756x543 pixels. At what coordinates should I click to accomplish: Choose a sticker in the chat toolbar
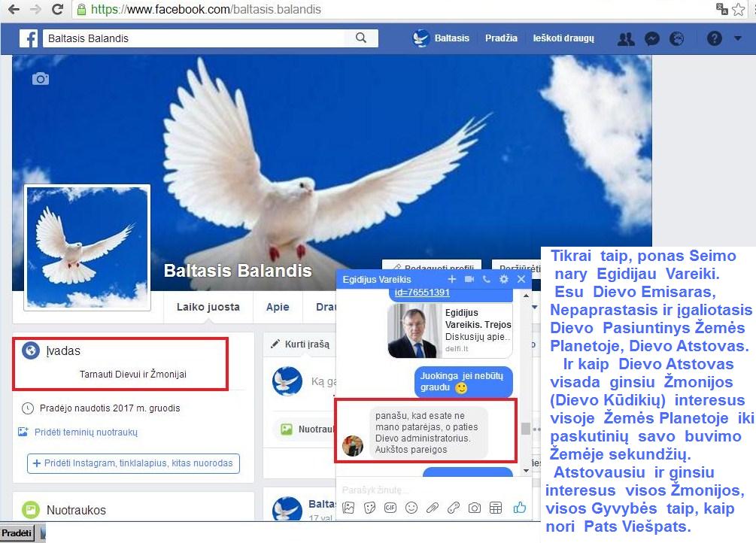(370, 508)
